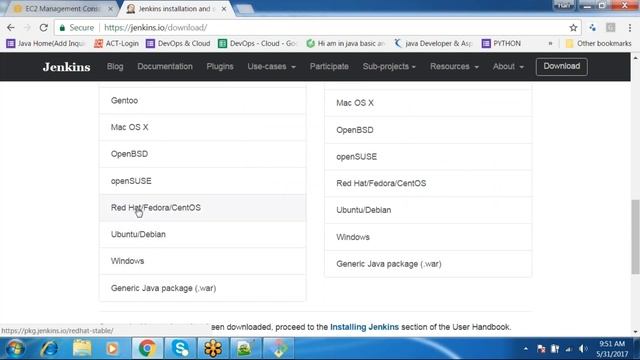Screen dimensions: 640x360
Task: Expand About dropdown menu
Action: (508, 67)
